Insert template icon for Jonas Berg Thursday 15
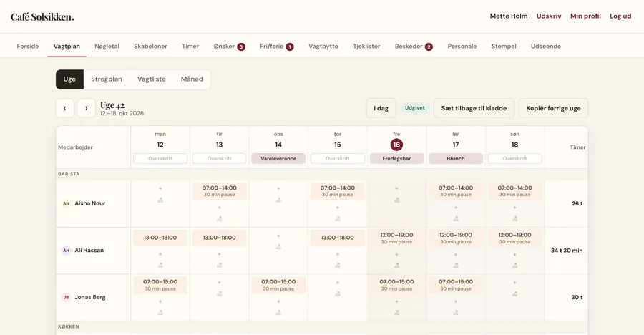The image size is (644, 335). (x=338, y=294)
